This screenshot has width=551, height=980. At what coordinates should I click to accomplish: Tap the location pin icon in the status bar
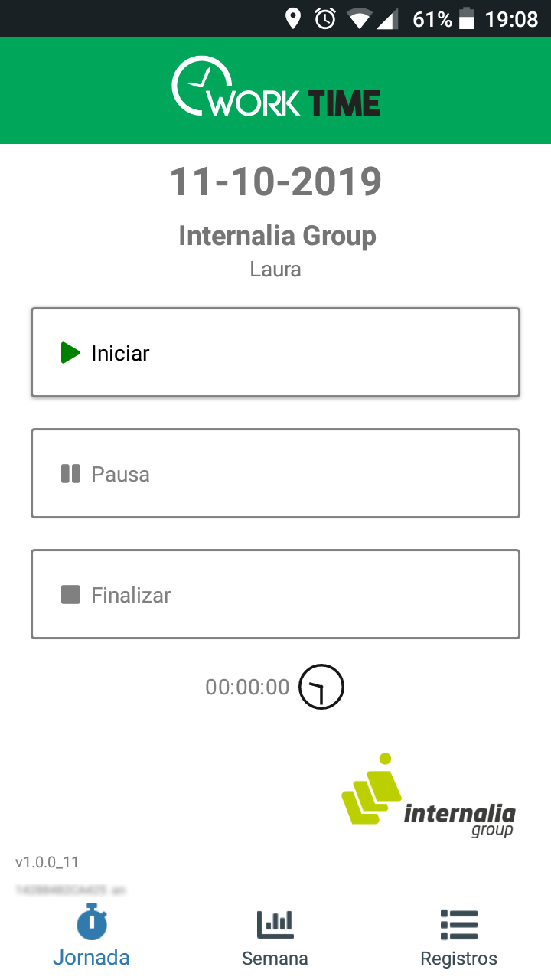(294, 18)
